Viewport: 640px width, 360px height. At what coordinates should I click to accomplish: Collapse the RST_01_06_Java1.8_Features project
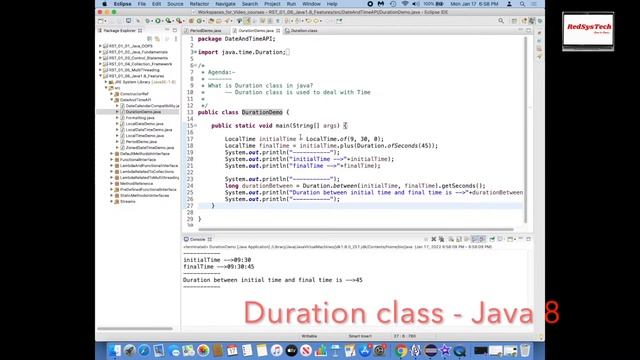click(x=100, y=76)
